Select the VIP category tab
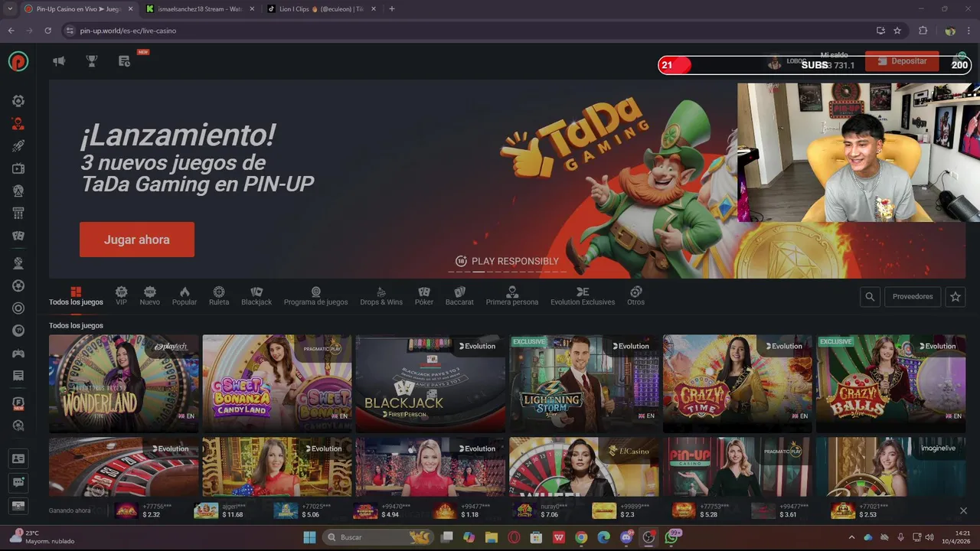The image size is (980, 551). click(x=121, y=296)
